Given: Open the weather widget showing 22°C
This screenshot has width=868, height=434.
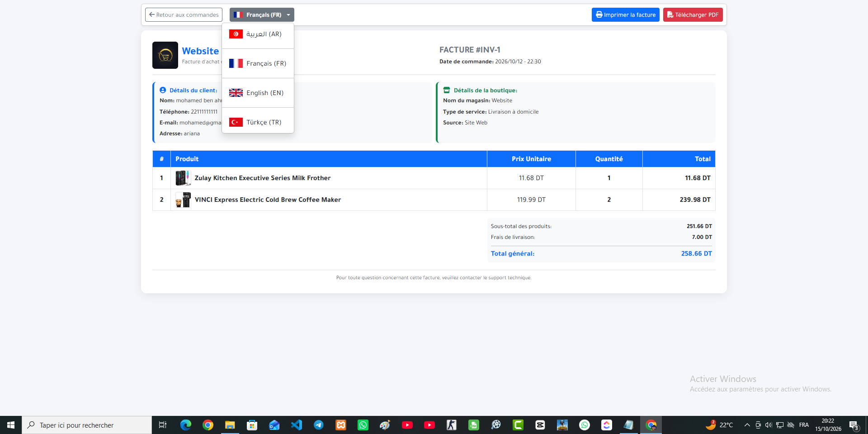Looking at the screenshot, I should [719, 425].
